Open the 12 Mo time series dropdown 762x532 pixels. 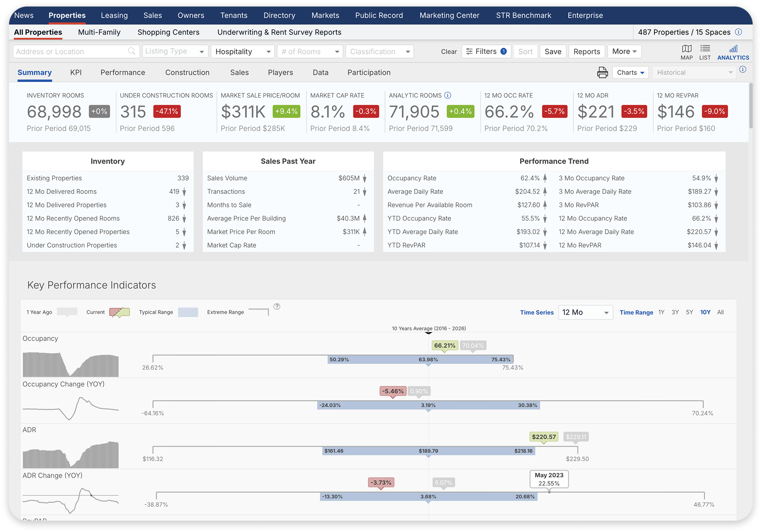click(585, 312)
